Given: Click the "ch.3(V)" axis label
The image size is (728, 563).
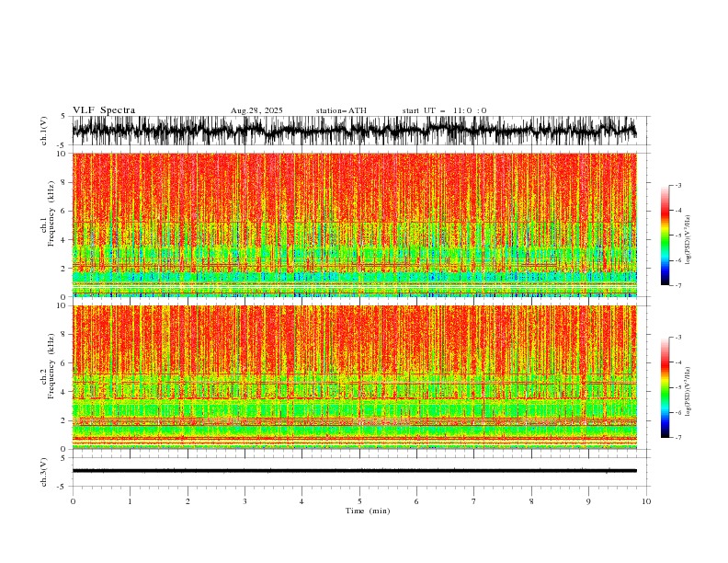Looking at the screenshot, I should (x=44, y=472).
